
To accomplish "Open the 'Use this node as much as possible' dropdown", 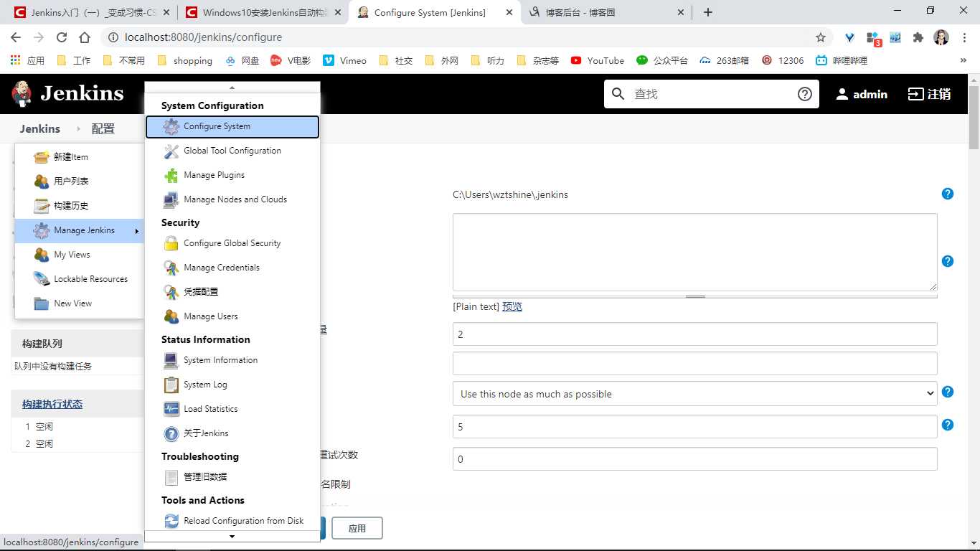I will coord(694,394).
